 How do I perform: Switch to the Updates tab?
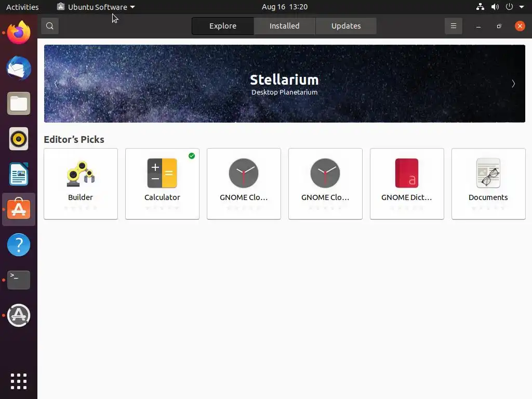click(346, 26)
